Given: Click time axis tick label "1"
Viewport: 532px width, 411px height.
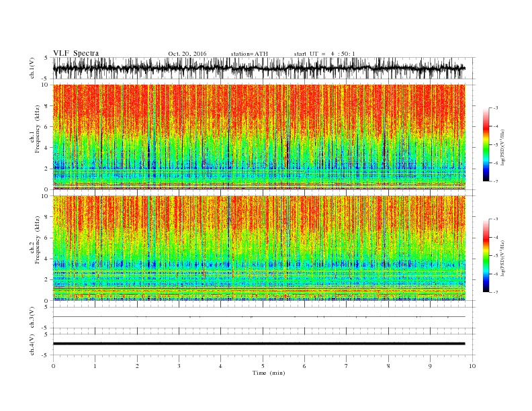Looking at the screenshot, I should click(95, 366).
